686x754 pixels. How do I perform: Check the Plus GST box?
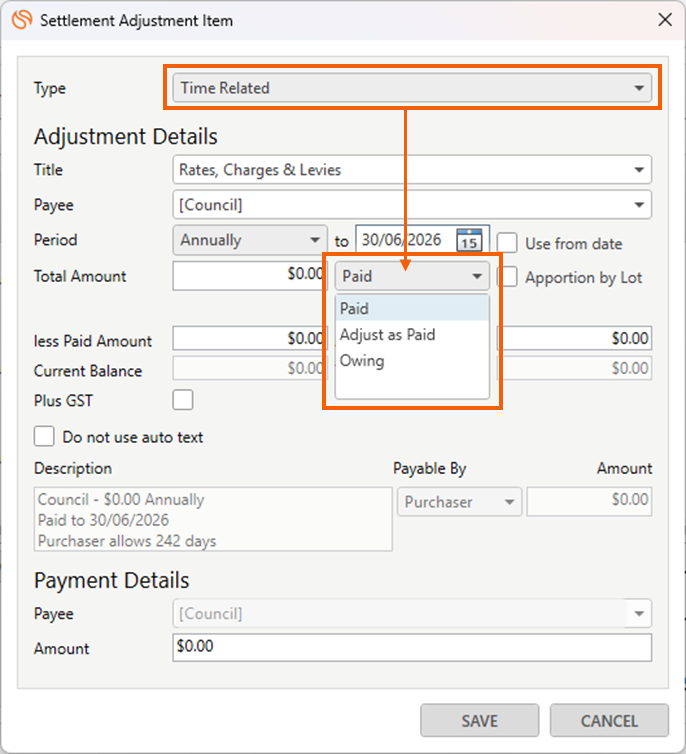click(x=183, y=400)
